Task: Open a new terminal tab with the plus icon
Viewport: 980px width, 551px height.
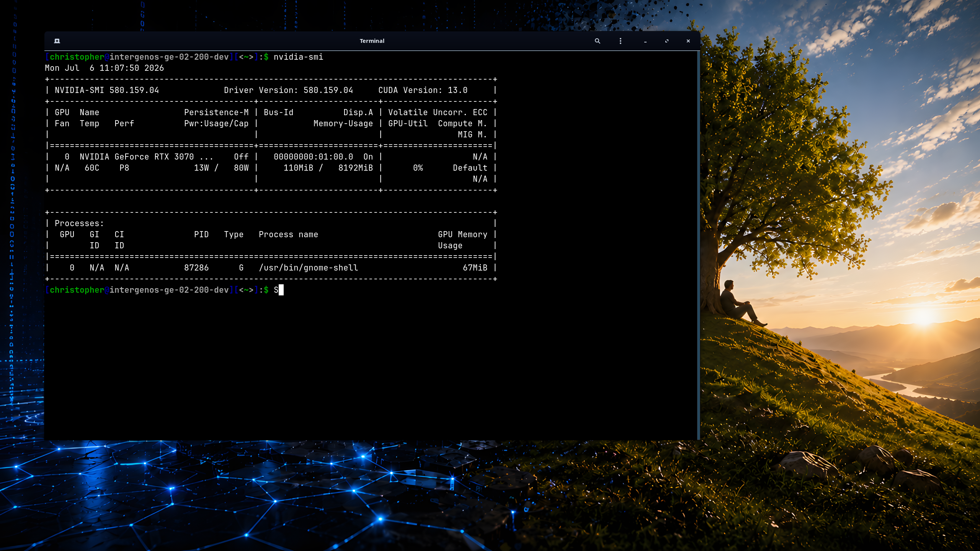Action: pos(57,41)
